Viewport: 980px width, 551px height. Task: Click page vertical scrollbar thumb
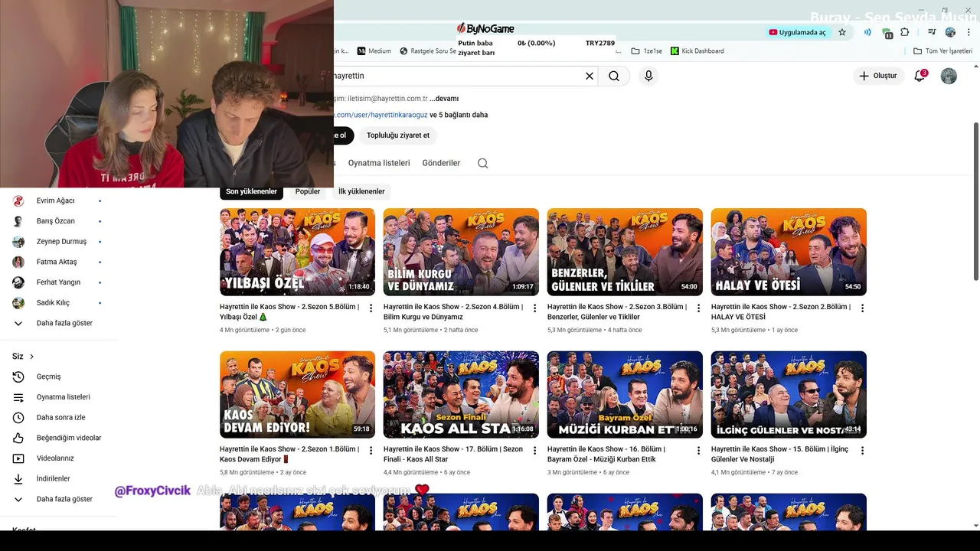pyautogui.click(x=975, y=201)
